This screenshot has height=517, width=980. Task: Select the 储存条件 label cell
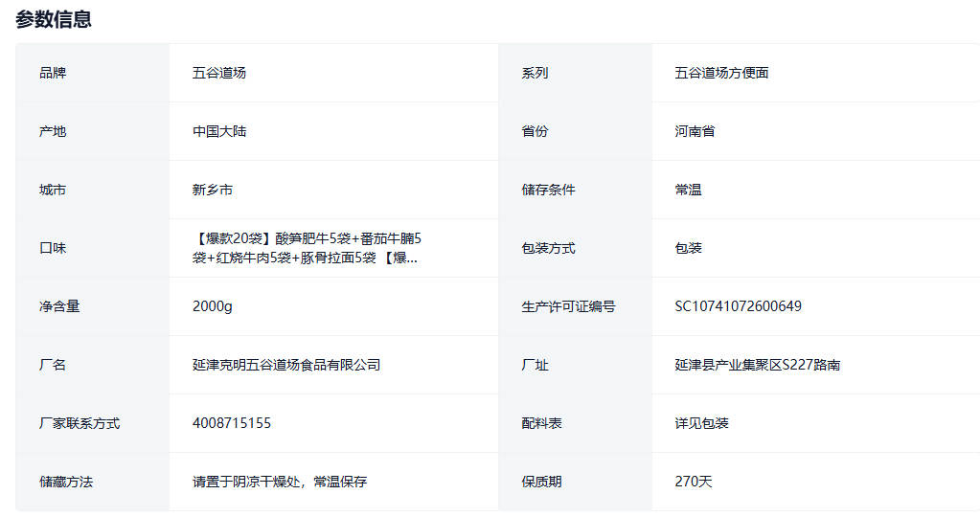click(x=575, y=190)
